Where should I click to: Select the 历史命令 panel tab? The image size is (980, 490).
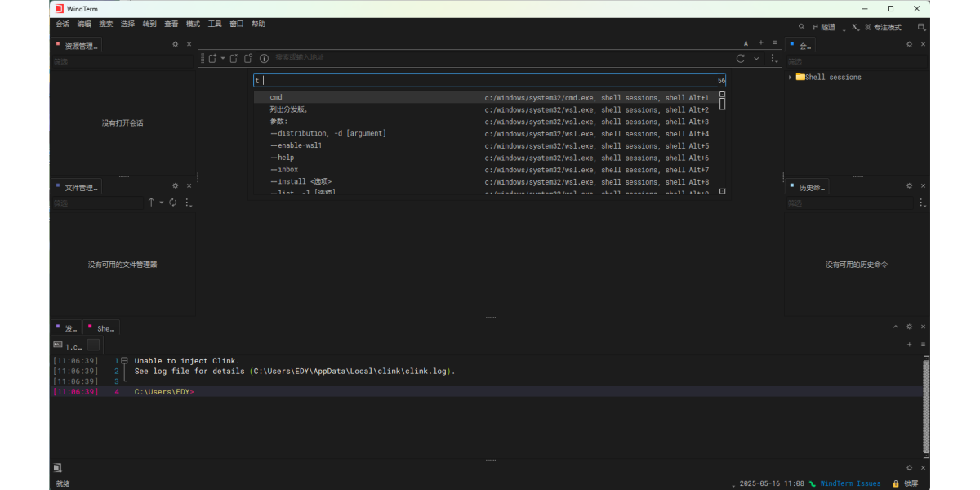pos(808,187)
